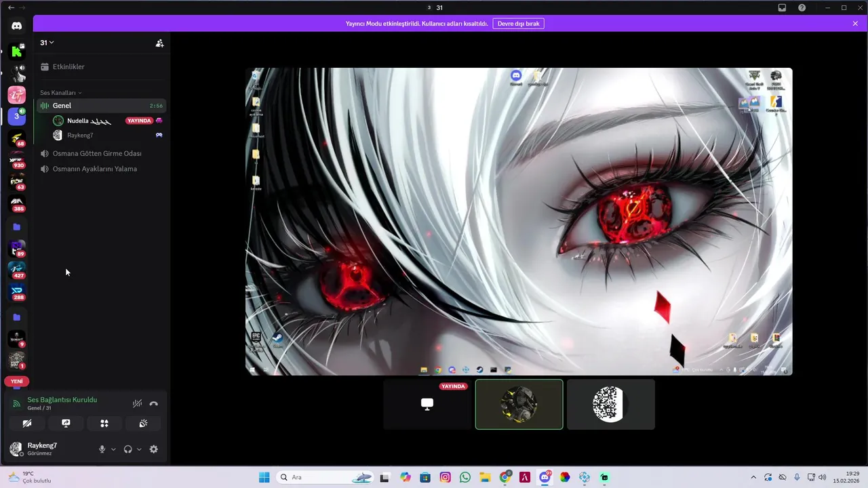Click the game controller icon next to Raykeng7

pyautogui.click(x=159, y=135)
